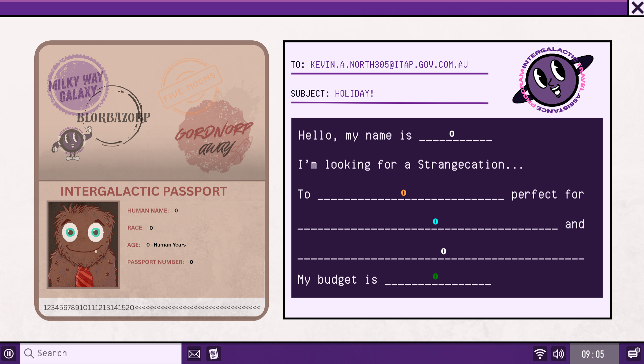644x364 pixels.
Task: Click the Wi-Fi status icon
Action: [540, 354]
